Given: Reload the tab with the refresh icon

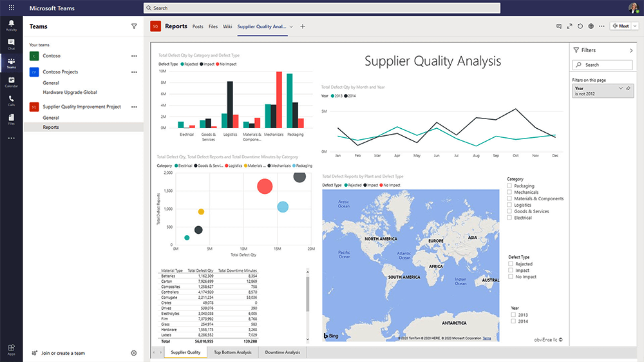Looking at the screenshot, I should [580, 26].
